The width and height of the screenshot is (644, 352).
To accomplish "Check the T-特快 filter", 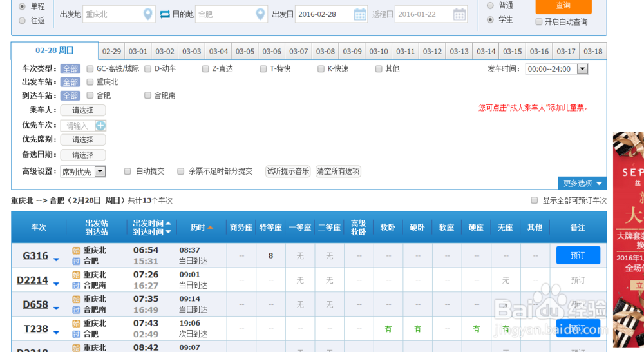I will (x=263, y=69).
